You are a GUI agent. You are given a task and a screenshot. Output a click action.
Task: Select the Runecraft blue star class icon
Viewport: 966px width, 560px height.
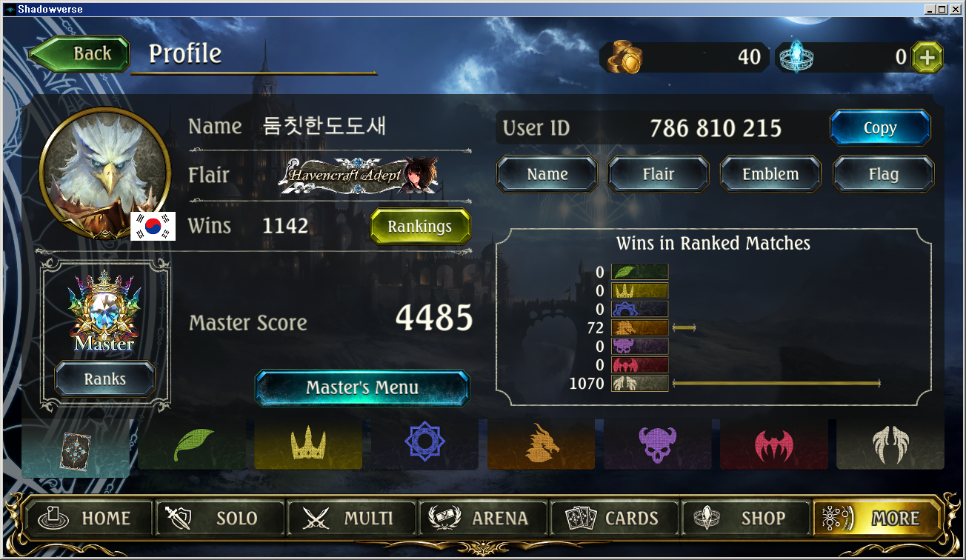point(424,444)
